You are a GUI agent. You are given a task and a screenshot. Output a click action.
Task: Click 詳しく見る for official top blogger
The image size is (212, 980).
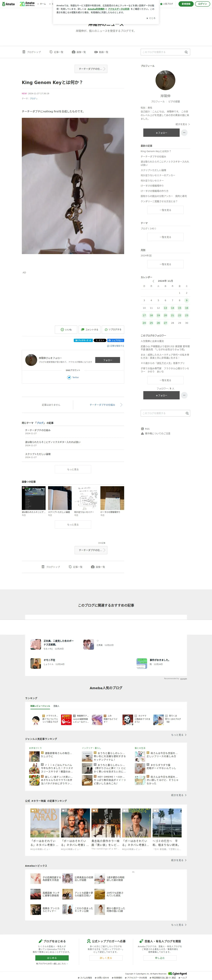tap(106, 958)
